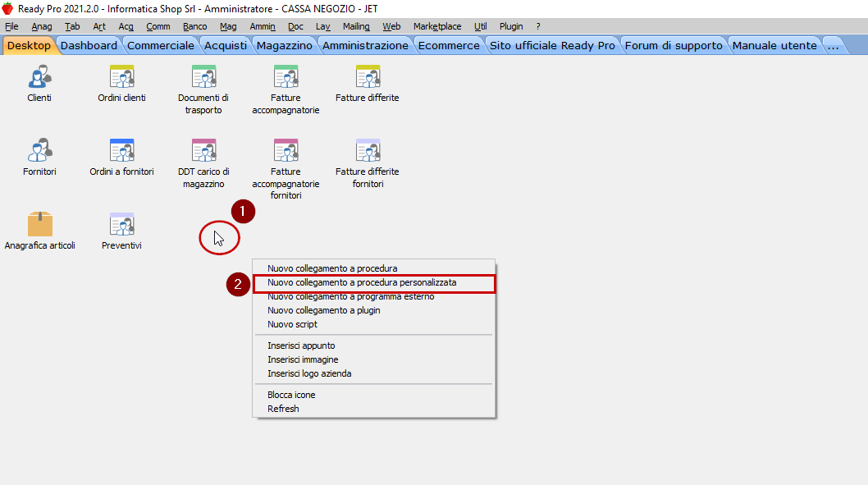Open DDT carico di magazzino icon
Screen dimensions: 868x485
(x=203, y=151)
